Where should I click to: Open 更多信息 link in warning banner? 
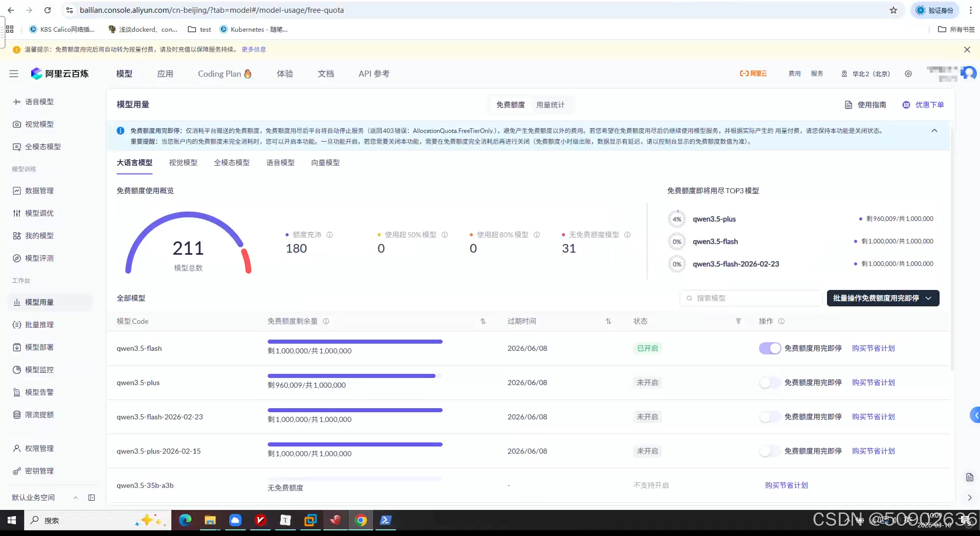pos(254,50)
